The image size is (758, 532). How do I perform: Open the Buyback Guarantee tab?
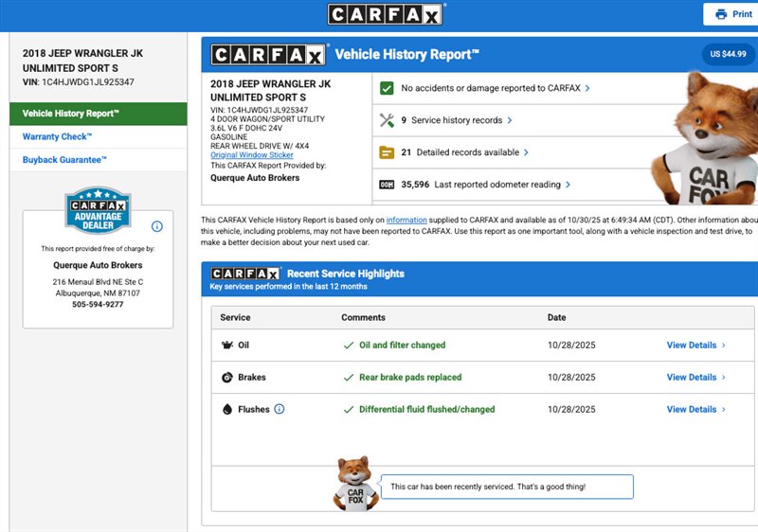[64, 160]
